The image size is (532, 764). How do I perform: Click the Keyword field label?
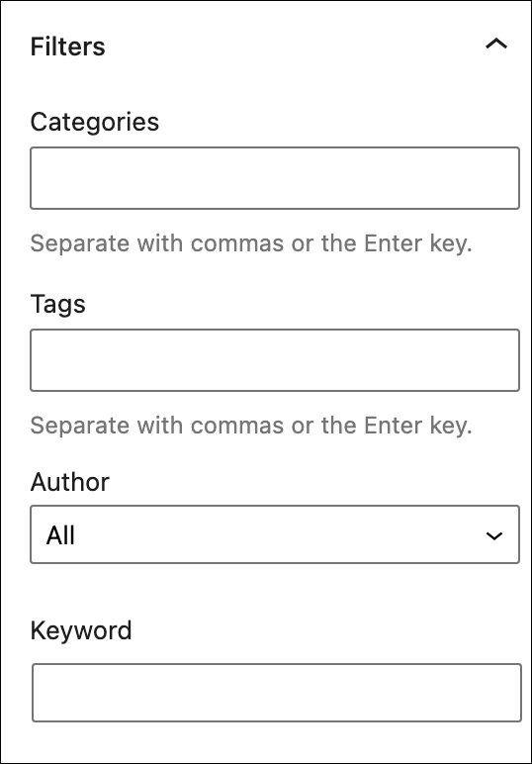click(x=81, y=631)
